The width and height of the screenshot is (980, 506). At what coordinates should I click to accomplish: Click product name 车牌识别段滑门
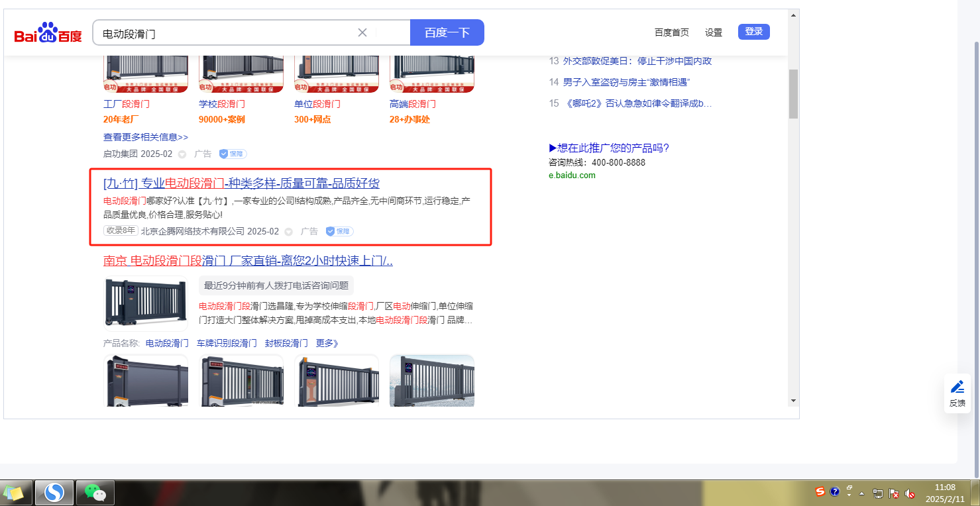tap(227, 343)
